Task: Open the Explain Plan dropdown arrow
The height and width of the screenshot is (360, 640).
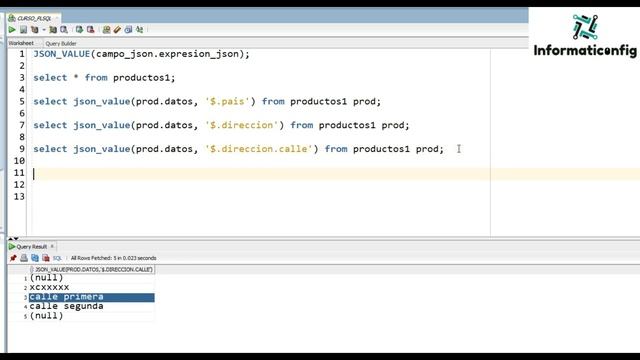Action: pyautogui.click(x=44, y=29)
